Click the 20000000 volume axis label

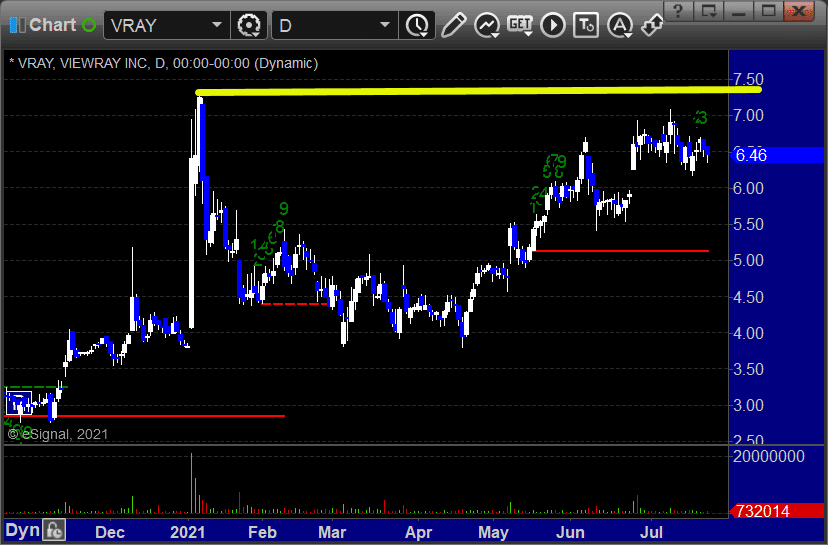tap(768, 456)
